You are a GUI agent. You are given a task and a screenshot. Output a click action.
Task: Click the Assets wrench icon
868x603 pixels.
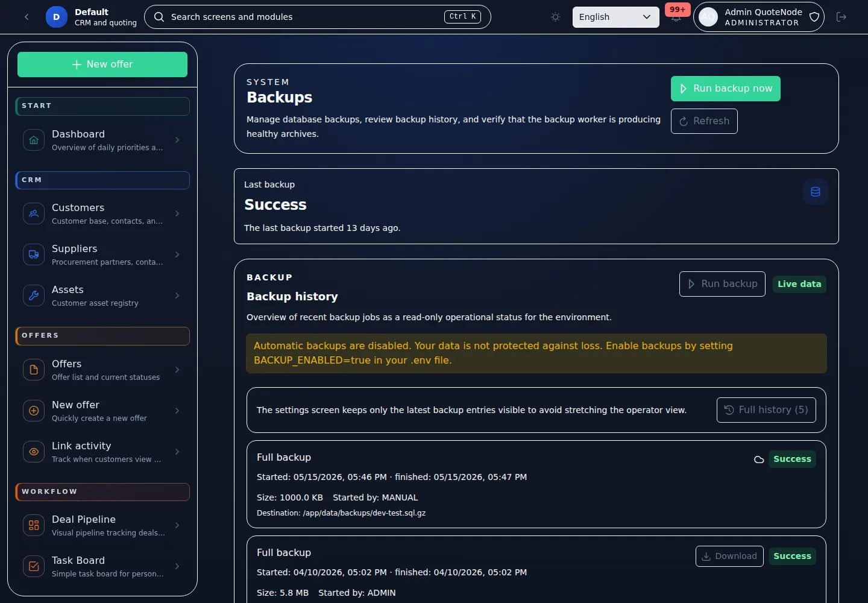(34, 295)
